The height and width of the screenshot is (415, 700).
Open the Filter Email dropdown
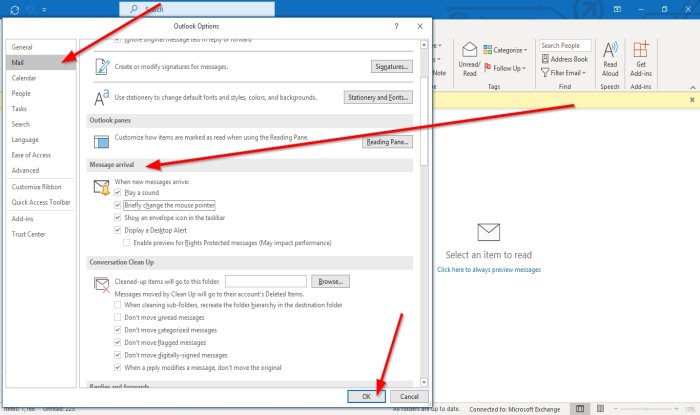pyautogui.click(x=563, y=73)
